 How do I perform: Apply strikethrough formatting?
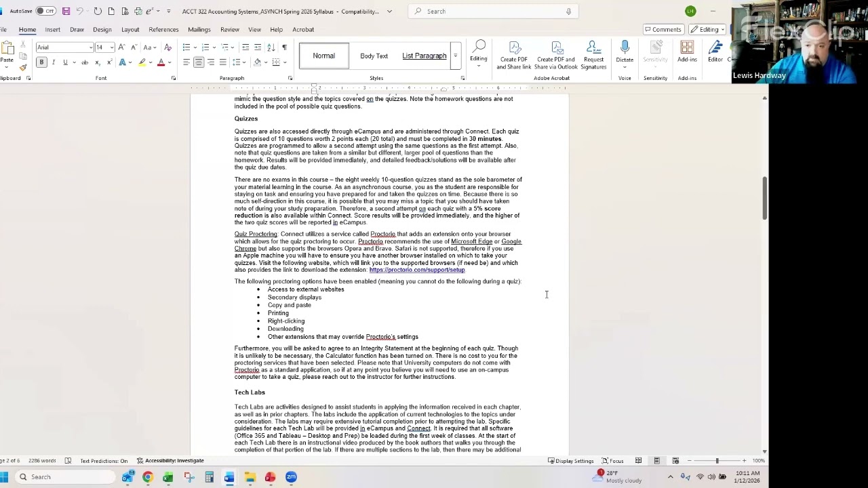point(85,62)
